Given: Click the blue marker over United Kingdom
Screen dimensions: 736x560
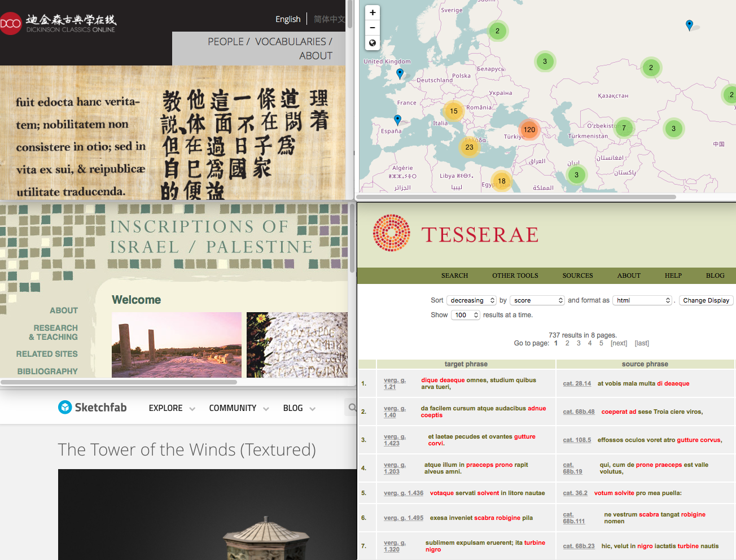Looking at the screenshot, I should (400, 73).
